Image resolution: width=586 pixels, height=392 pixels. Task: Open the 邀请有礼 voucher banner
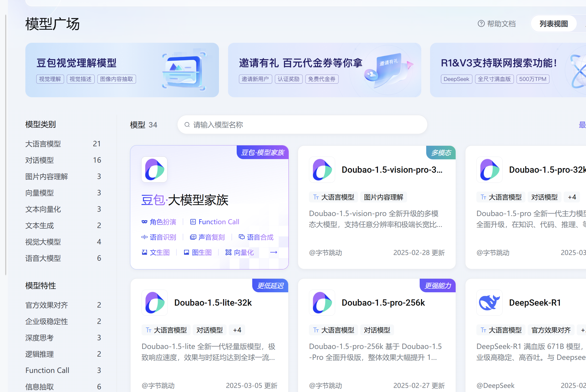click(324, 70)
